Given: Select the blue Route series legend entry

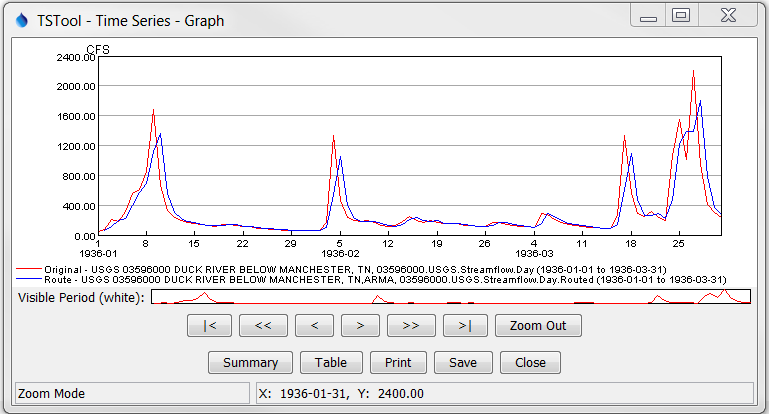Looking at the screenshot, I should (x=340, y=280).
